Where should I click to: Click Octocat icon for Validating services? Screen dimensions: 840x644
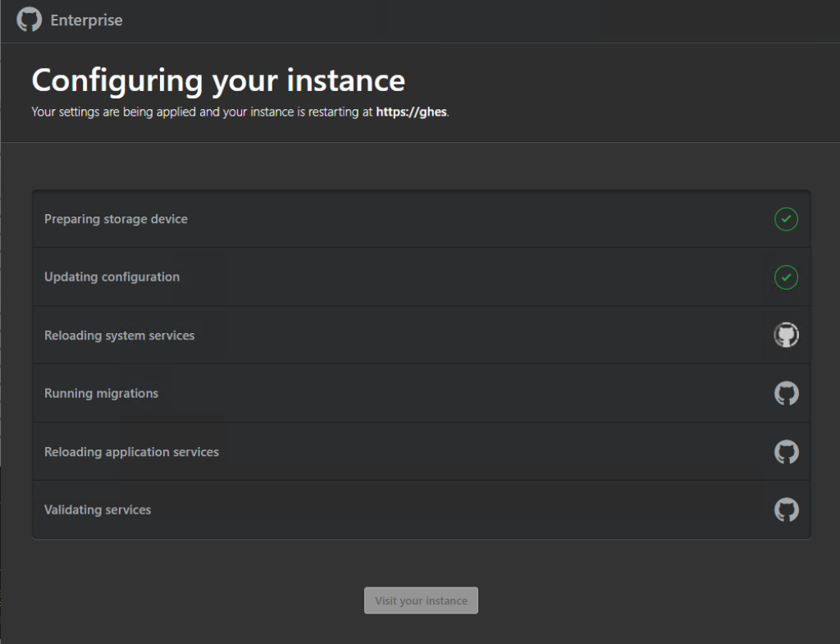coord(787,509)
